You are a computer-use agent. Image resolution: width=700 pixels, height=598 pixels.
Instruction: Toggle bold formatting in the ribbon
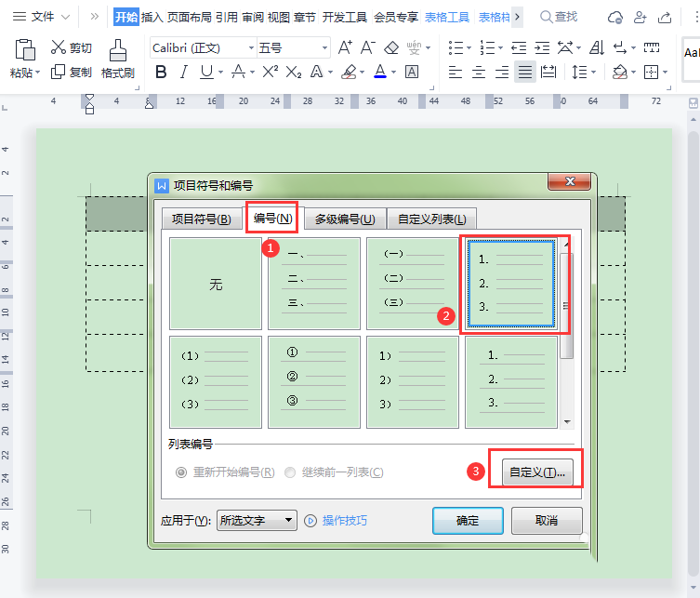(x=161, y=72)
